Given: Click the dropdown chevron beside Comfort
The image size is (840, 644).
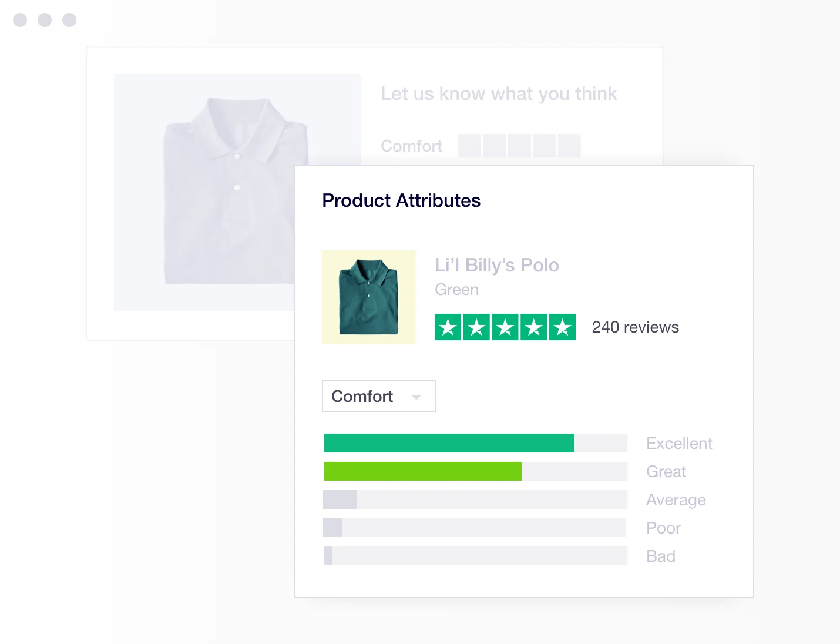Looking at the screenshot, I should click(x=416, y=397).
